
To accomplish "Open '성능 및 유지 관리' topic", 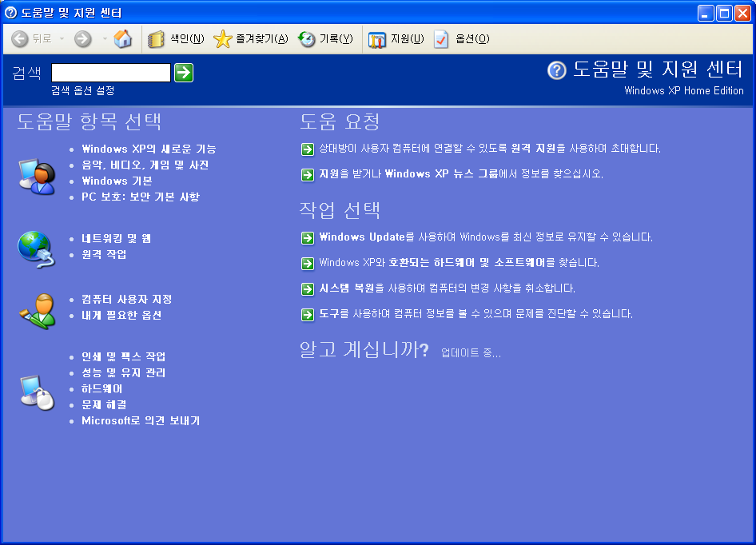I will 123,372.
